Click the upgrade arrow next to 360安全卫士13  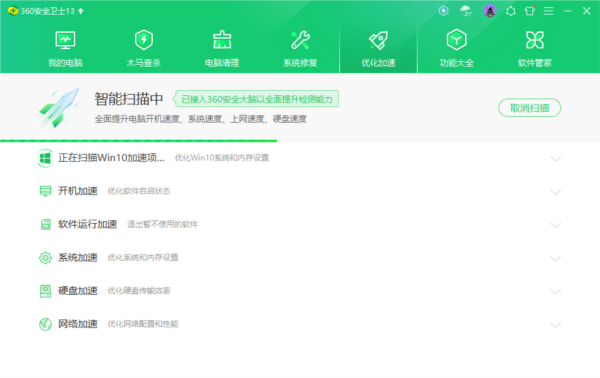click(81, 11)
